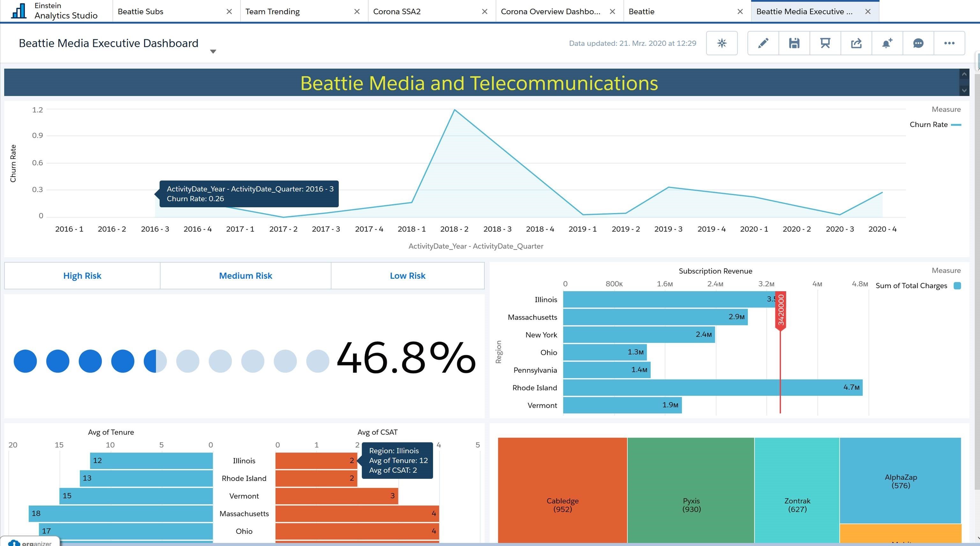This screenshot has width=980, height=546.
Task: Select the Massachusetts CSAT bar showing 4
Action: click(x=357, y=513)
